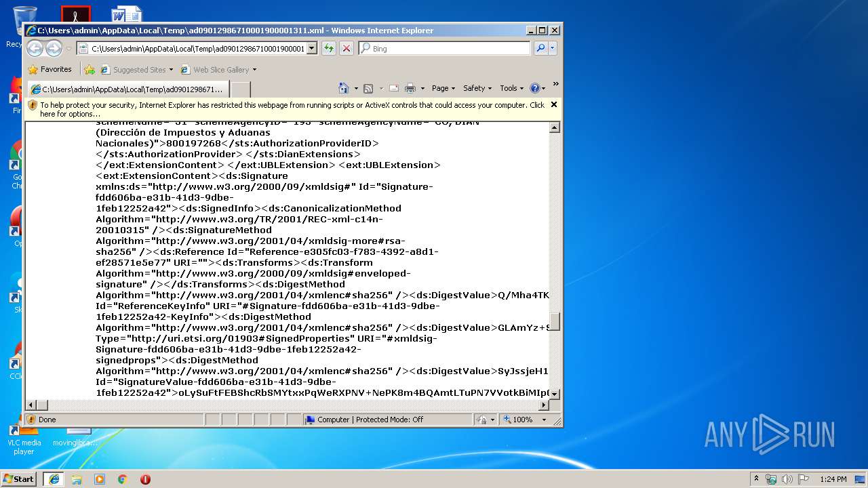Click the Internet Explorer taskbar icon
The width and height of the screenshot is (868, 488).
pos(54,479)
